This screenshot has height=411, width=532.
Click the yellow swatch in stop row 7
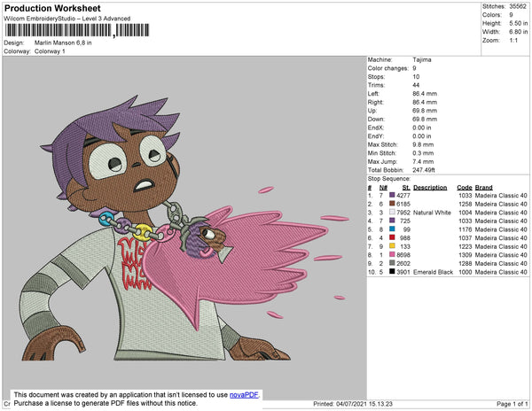[x=392, y=246]
